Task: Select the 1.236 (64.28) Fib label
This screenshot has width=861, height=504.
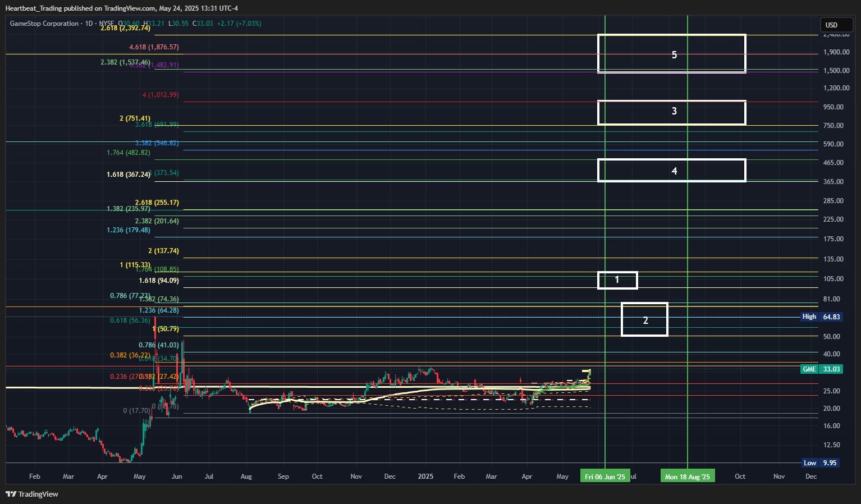Action: [159, 310]
